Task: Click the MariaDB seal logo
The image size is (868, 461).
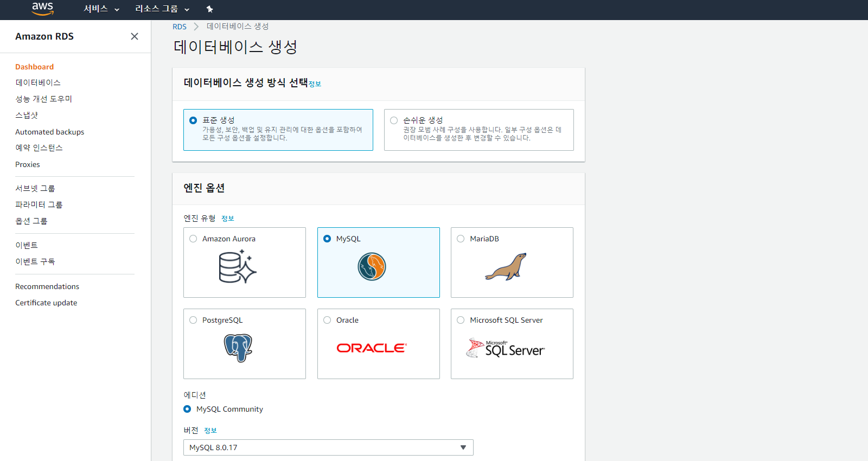Action: coord(506,266)
